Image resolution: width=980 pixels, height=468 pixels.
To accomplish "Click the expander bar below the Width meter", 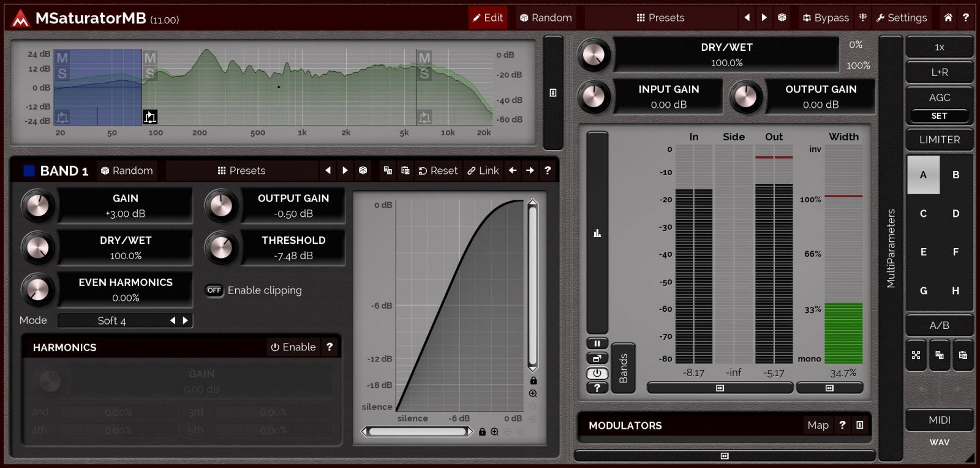I will (x=829, y=388).
